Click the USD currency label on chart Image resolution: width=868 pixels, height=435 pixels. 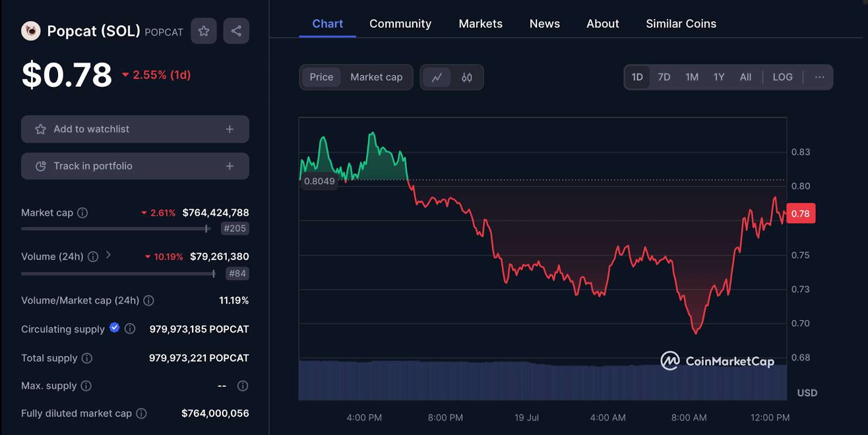click(807, 393)
